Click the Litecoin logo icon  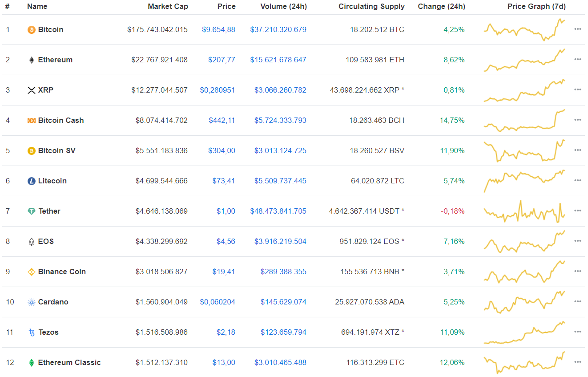click(32, 181)
